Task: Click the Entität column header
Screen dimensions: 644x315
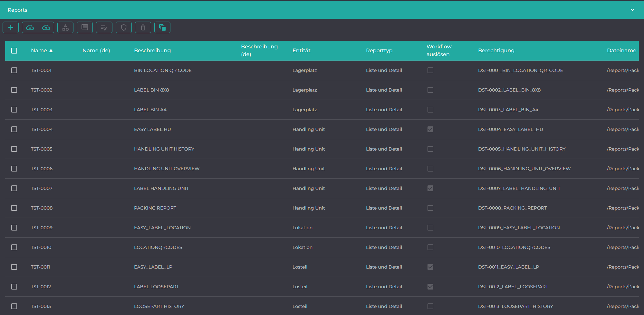Action: 302,50
